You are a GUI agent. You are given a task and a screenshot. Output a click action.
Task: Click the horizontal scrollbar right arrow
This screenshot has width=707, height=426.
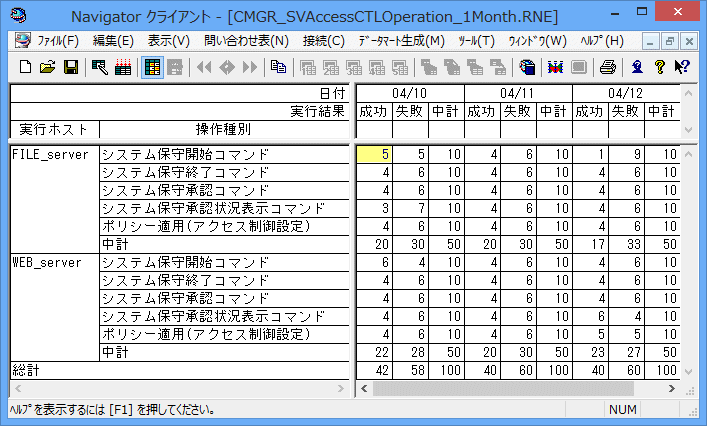coord(672,389)
